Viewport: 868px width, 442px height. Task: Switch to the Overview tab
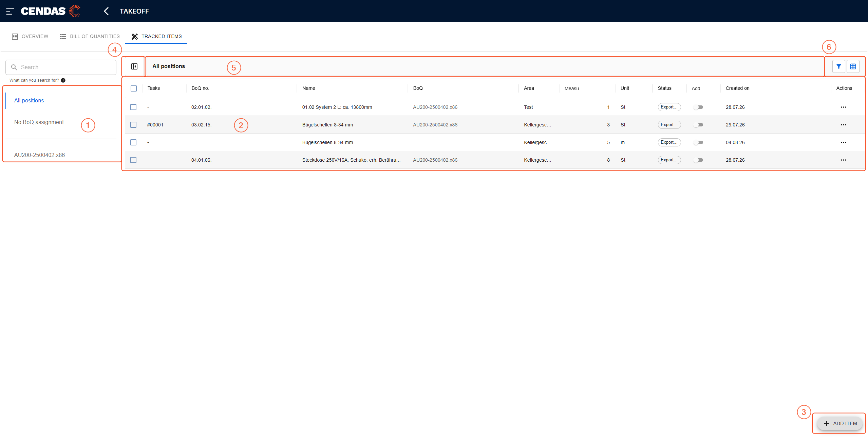click(30, 37)
